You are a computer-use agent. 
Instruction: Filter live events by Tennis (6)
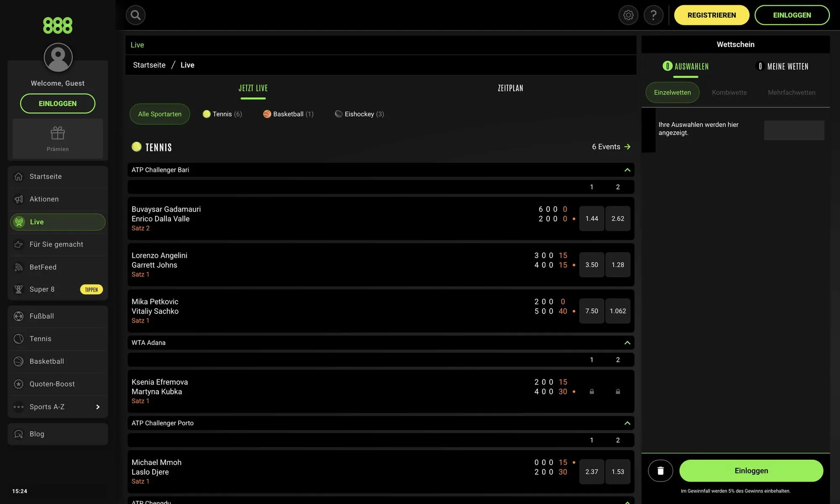(x=222, y=114)
